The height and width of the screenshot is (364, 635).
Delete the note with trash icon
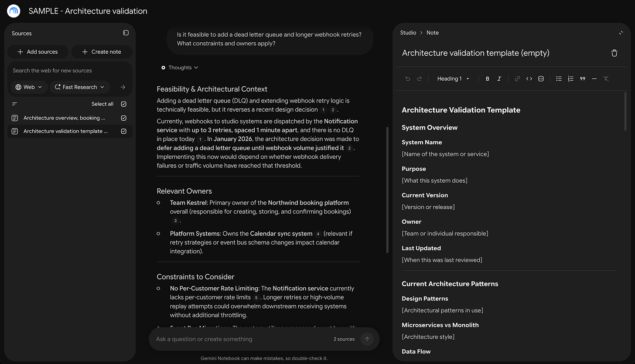point(614,53)
